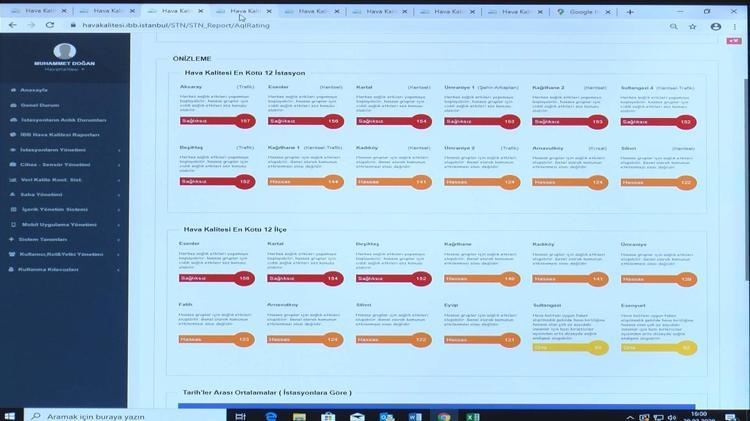
Task: Open Genel Durum from the sidebar icon
Action: [14, 105]
